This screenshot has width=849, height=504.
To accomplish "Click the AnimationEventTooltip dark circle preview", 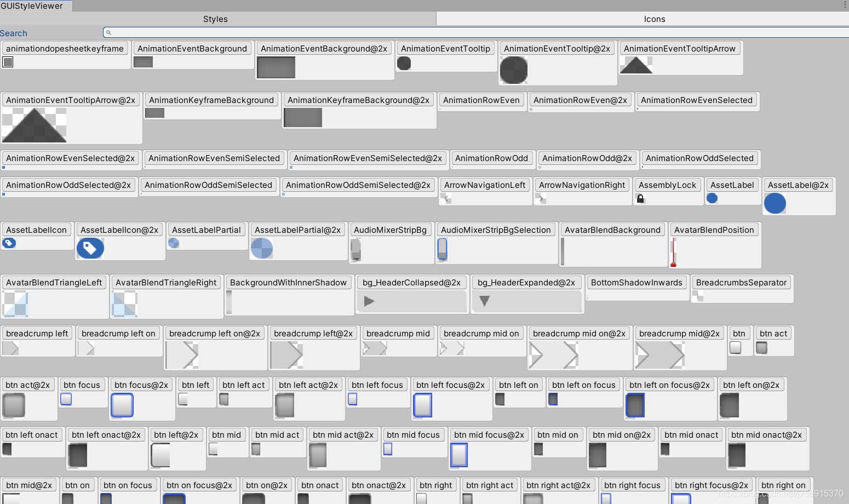I will click(x=404, y=63).
